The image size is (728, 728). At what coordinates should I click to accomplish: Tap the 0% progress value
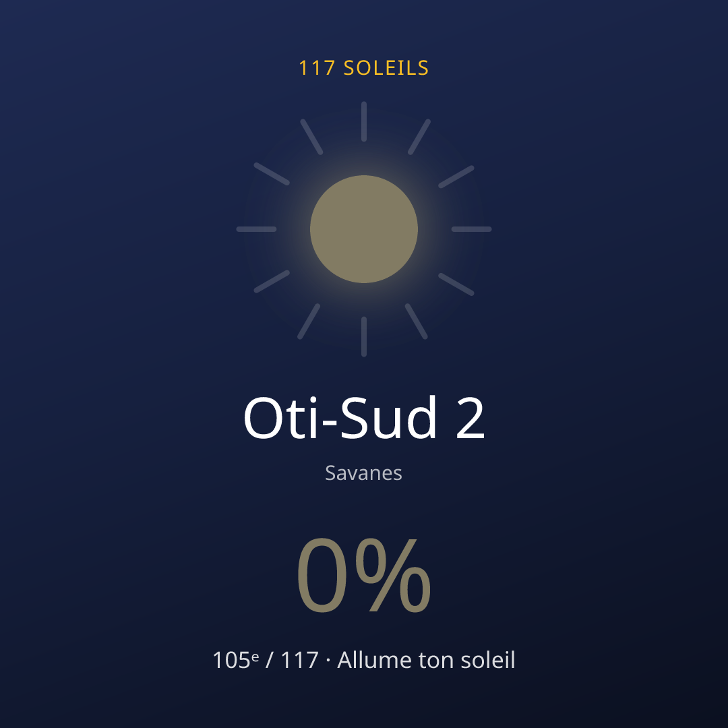tap(364, 576)
